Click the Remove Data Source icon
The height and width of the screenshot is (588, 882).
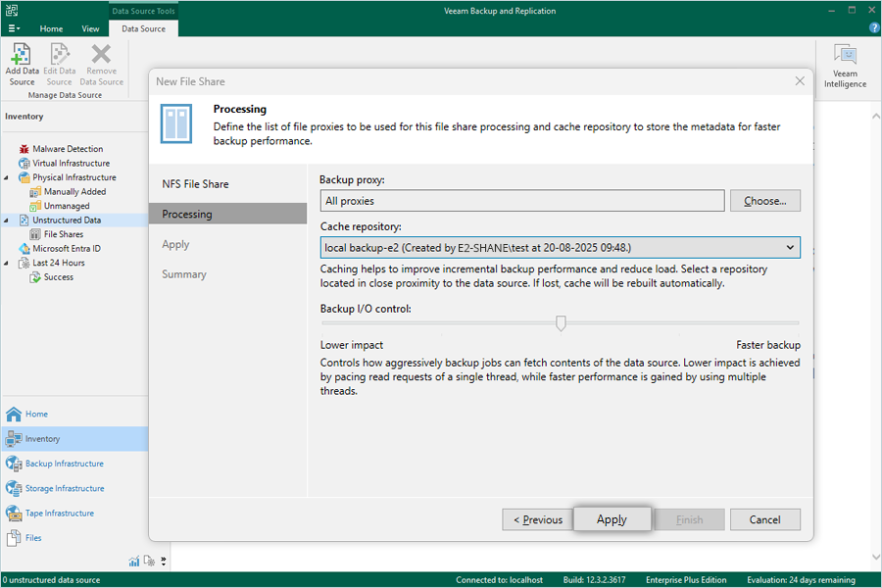pos(101,54)
